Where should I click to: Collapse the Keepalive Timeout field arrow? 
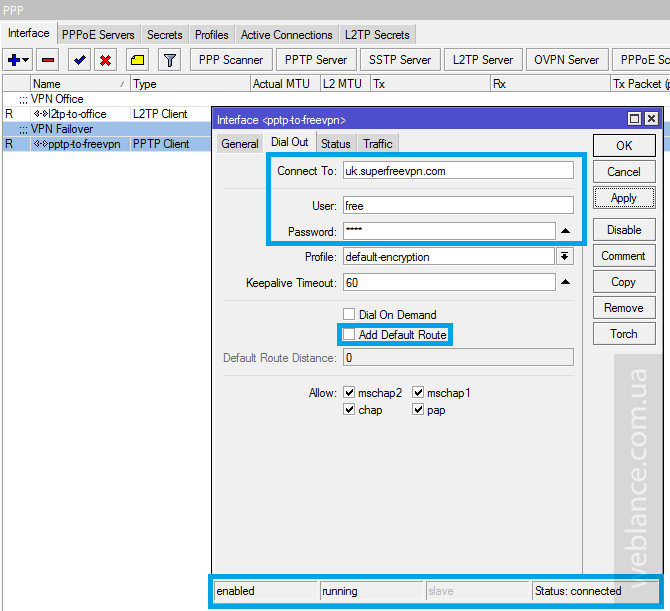point(565,282)
